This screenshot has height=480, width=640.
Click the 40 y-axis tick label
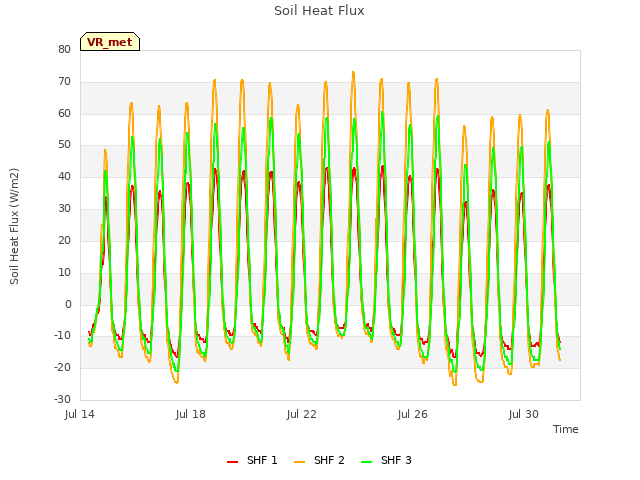click(64, 176)
